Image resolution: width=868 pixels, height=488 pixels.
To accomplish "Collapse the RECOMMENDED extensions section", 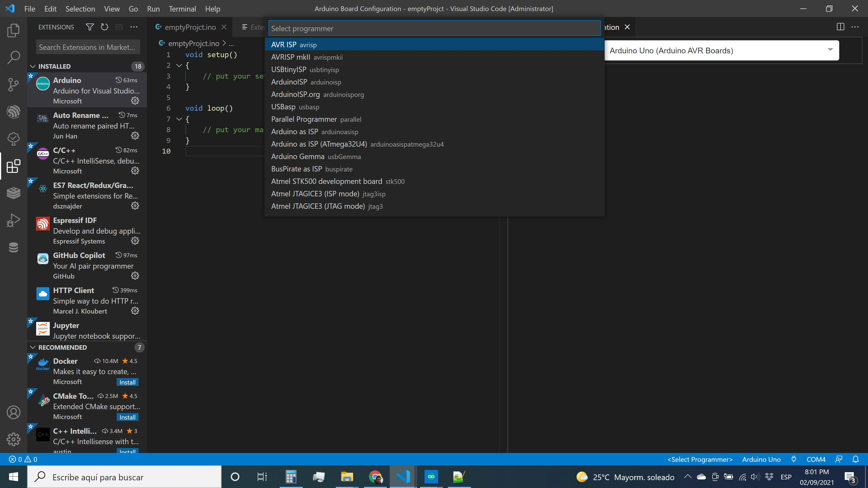I will point(33,347).
